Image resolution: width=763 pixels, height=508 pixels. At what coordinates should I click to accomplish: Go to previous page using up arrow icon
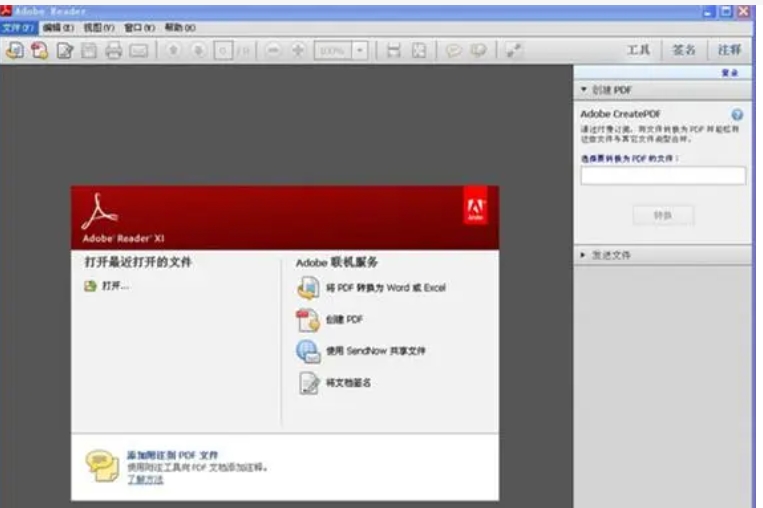click(173, 50)
